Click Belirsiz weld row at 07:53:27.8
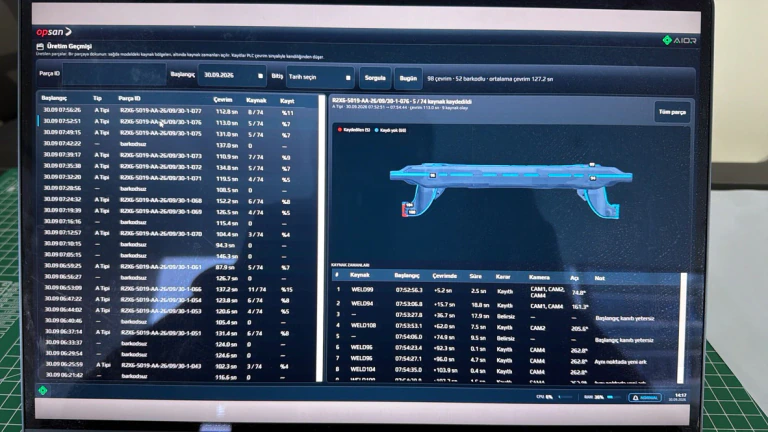The image size is (768, 432). [504, 316]
